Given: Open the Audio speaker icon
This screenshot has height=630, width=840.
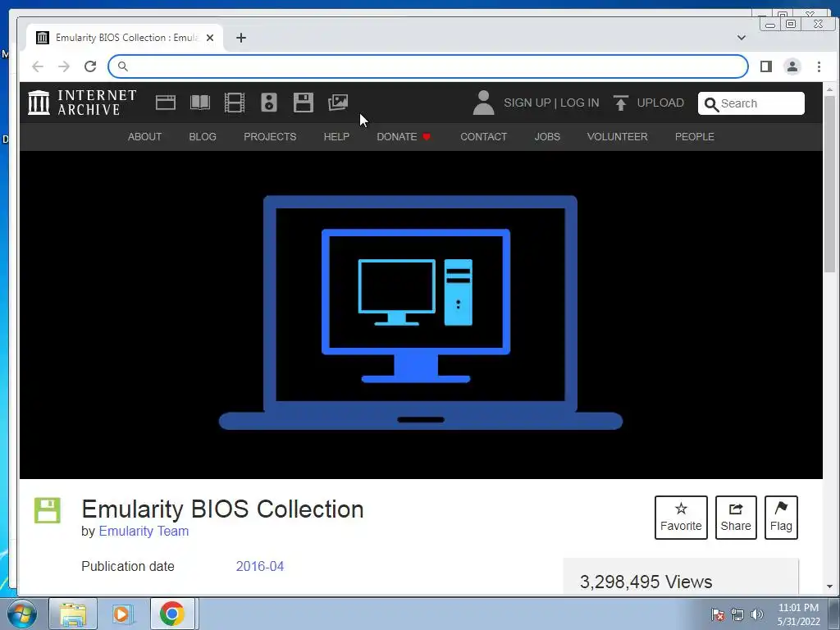Looking at the screenshot, I should point(269,103).
